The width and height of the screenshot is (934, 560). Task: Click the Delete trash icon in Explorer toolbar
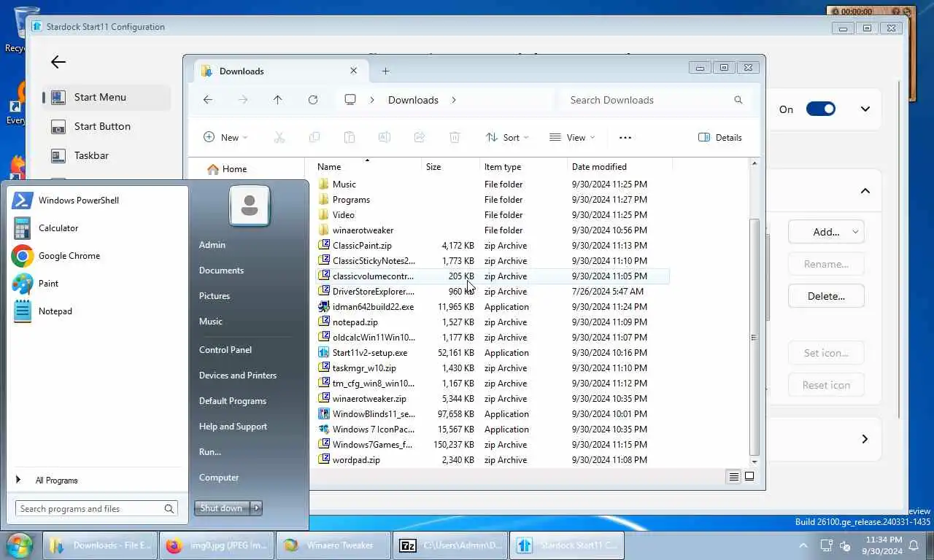click(x=455, y=137)
